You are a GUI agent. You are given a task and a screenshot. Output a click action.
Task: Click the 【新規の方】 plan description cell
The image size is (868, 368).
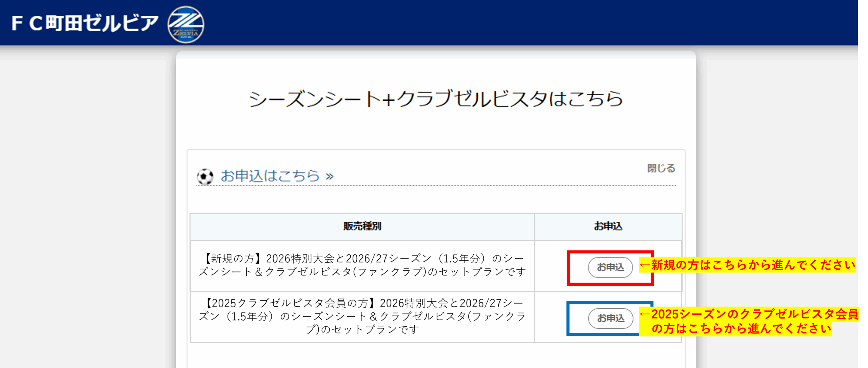pyautogui.click(x=362, y=265)
